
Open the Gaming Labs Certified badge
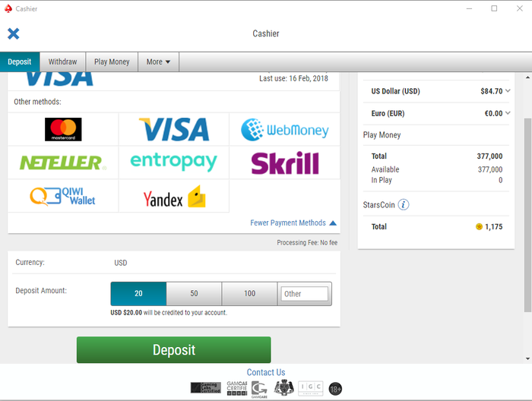coord(206,388)
